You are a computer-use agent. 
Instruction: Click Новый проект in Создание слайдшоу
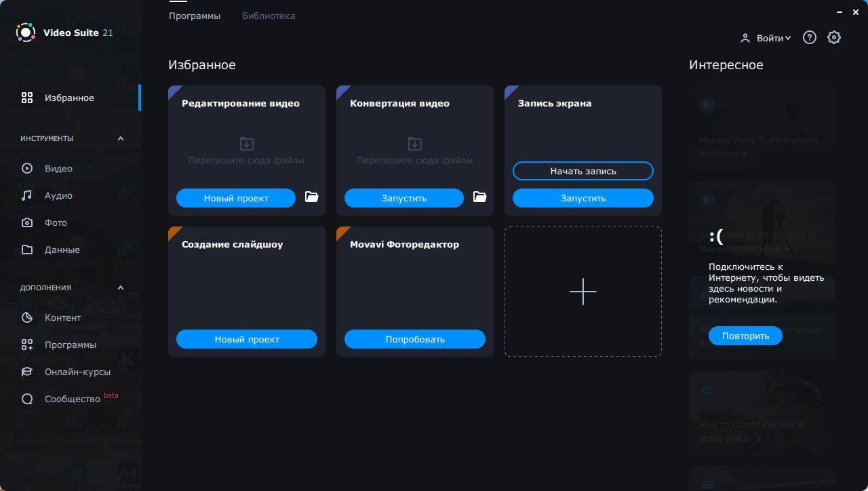coord(247,339)
